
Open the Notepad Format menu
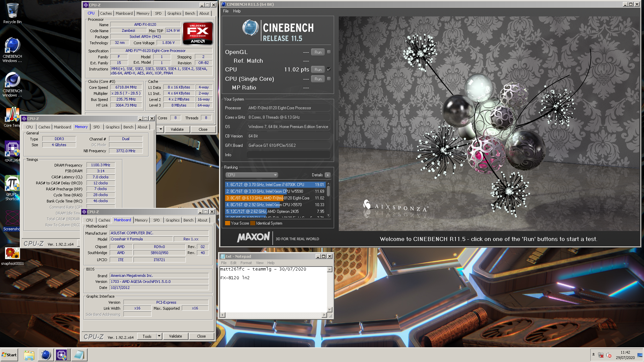pyautogui.click(x=246, y=263)
